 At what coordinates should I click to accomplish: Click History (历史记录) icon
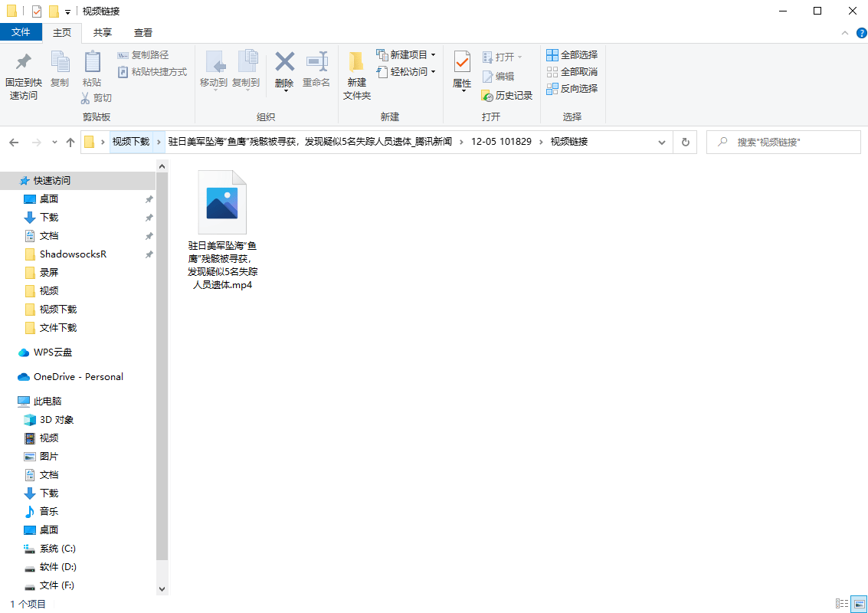486,96
